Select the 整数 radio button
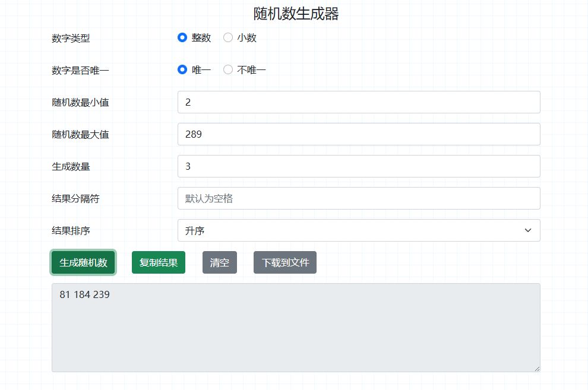This screenshot has height=390, width=588. tap(182, 37)
